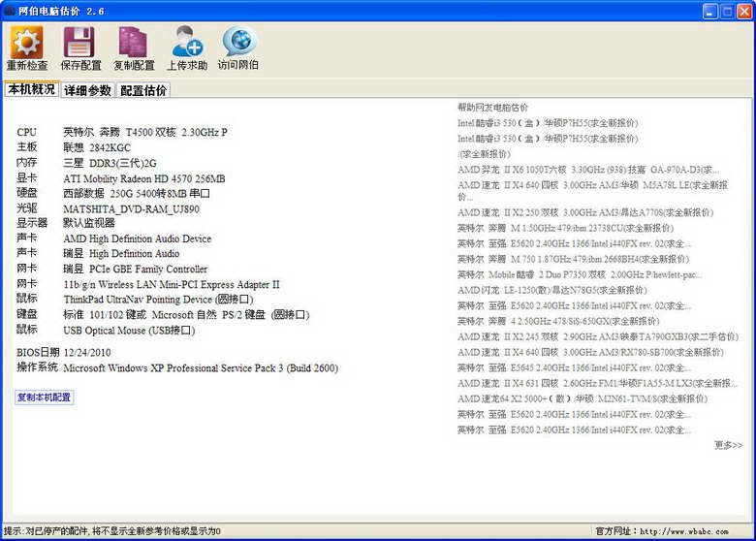Open the 至强 E5645 2.40GHz listing
This screenshot has width=756, height=541.
[574, 367]
